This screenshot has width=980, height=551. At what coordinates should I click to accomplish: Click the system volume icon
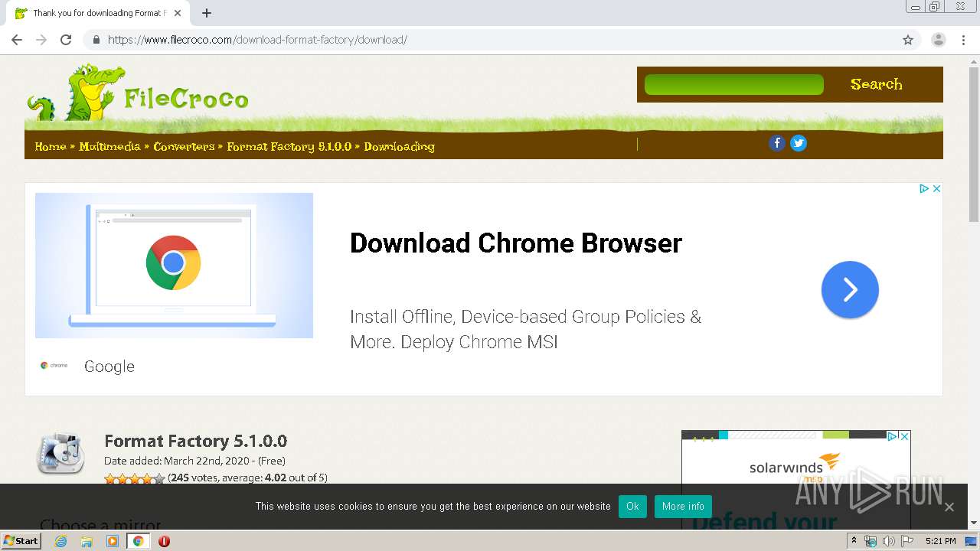(x=888, y=541)
